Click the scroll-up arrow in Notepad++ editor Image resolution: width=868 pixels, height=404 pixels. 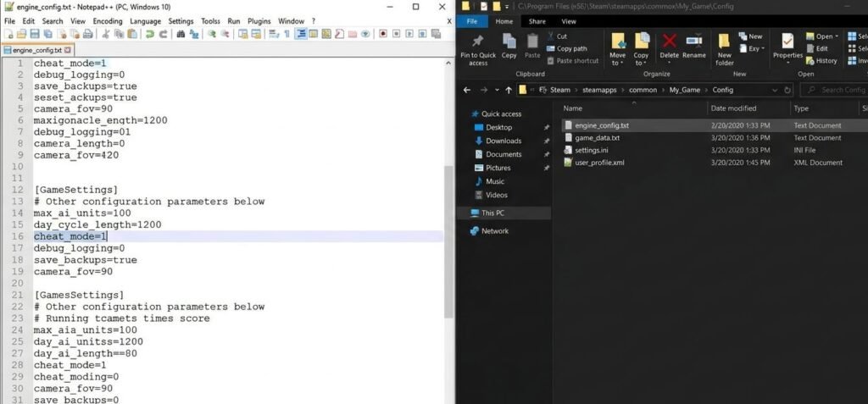click(x=448, y=63)
